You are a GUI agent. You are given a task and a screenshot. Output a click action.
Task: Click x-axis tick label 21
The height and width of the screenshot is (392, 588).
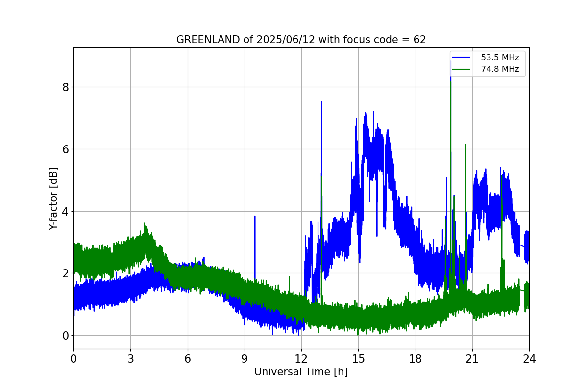tap(472, 358)
